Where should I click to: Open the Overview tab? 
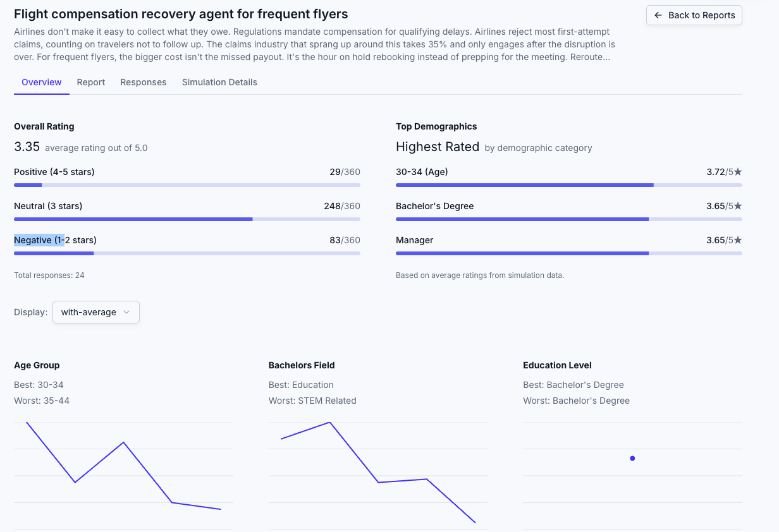pos(42,82)
